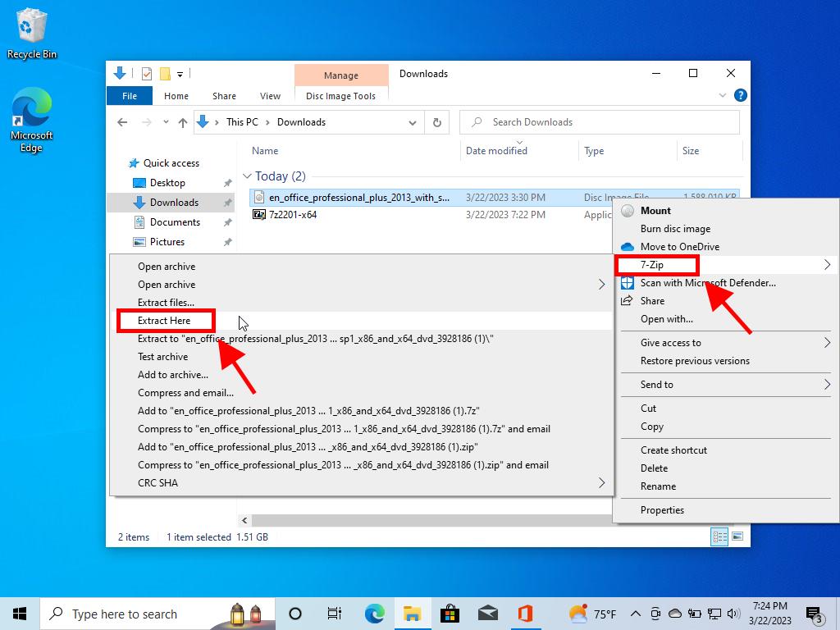This screenshot has width=840, height=630.
Task: Open the Mail app in taskbar
Action: (487, 614)
